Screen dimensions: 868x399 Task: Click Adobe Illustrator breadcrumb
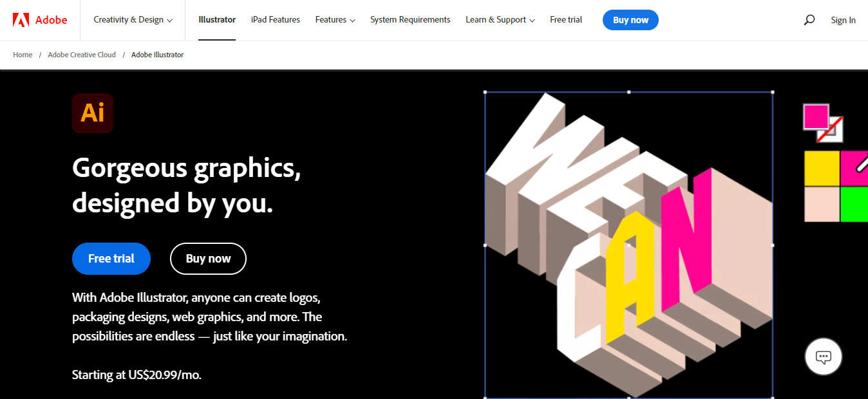coord(158,55)
